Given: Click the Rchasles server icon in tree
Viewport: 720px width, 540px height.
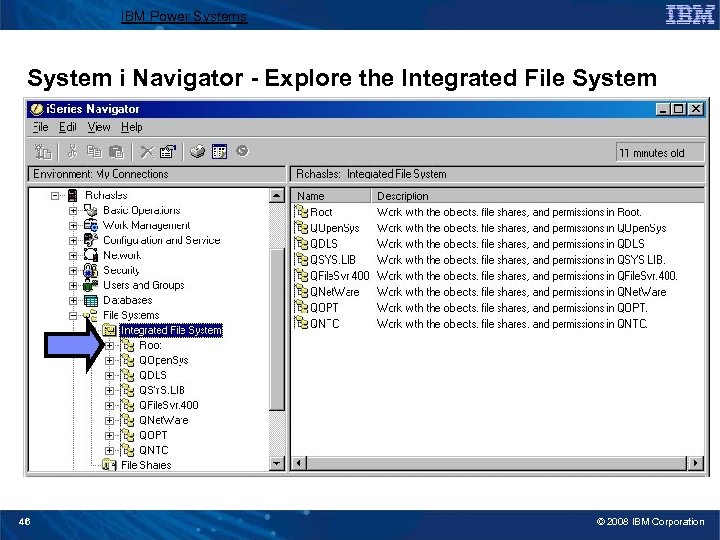Looking at the screenshot, I should [73, 196].
